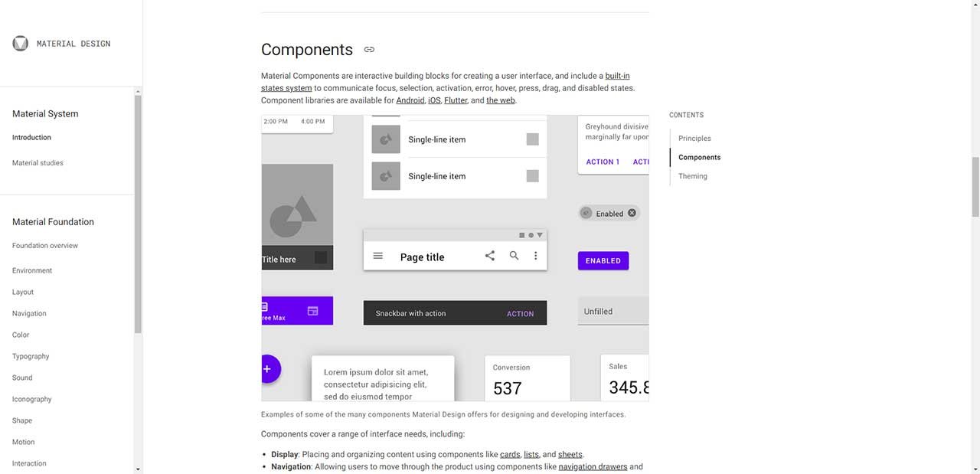
Task: Open the Android component library link
Action: (x=410, y=100)
